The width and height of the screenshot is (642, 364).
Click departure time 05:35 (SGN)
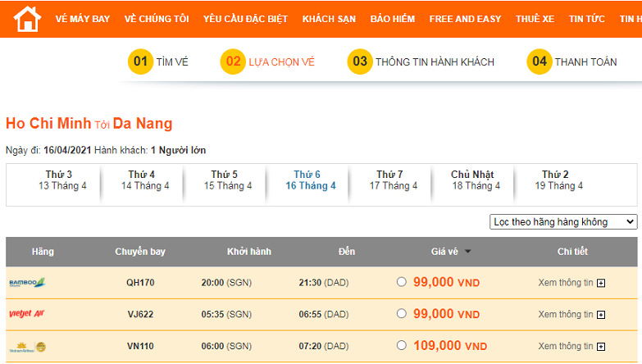pyautogui.click(x=226, y=315)
